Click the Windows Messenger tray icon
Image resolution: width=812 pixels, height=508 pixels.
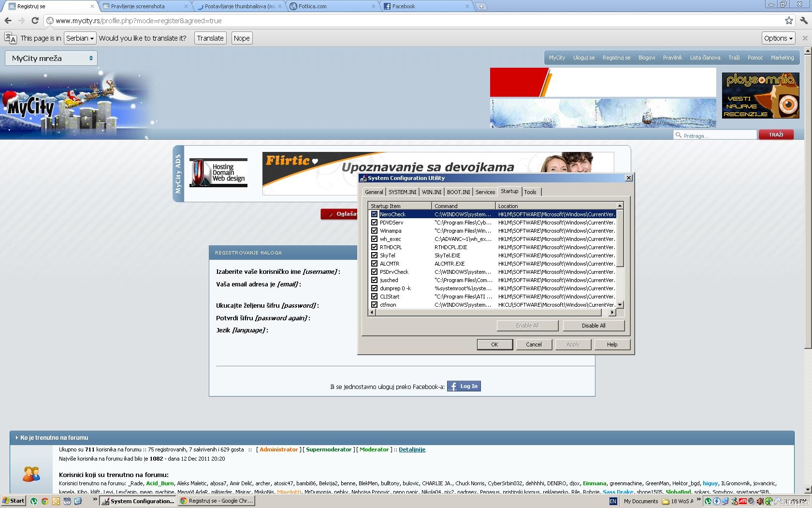[734, 501]
